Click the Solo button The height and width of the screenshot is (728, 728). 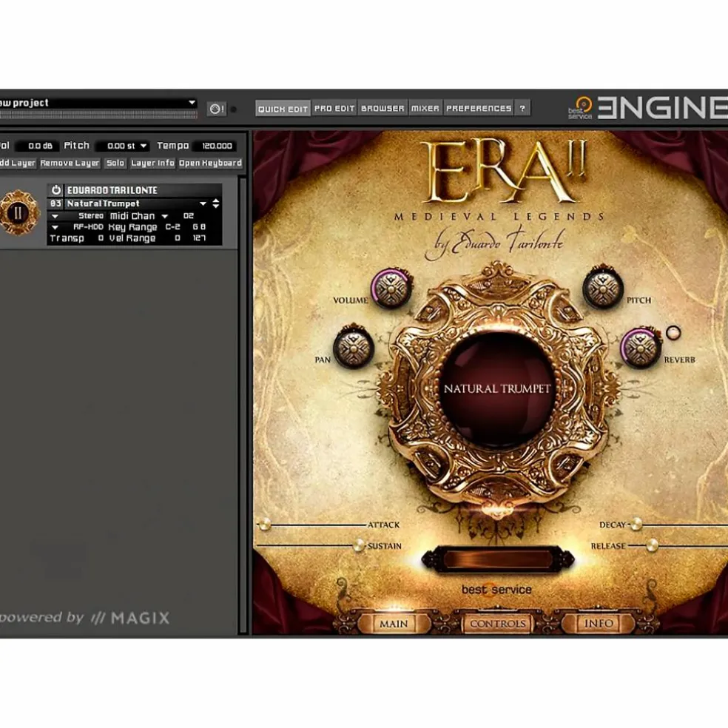(115, 163)
